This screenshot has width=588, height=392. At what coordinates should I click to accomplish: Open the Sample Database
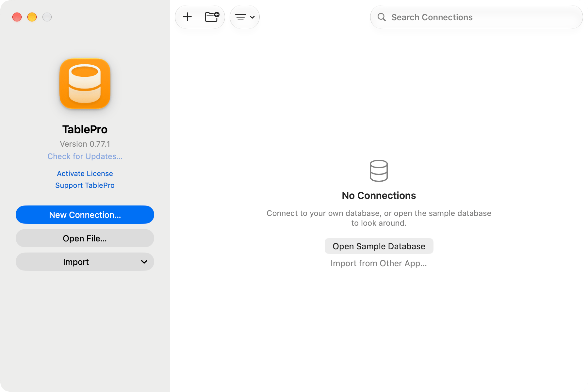coord(379,246)
